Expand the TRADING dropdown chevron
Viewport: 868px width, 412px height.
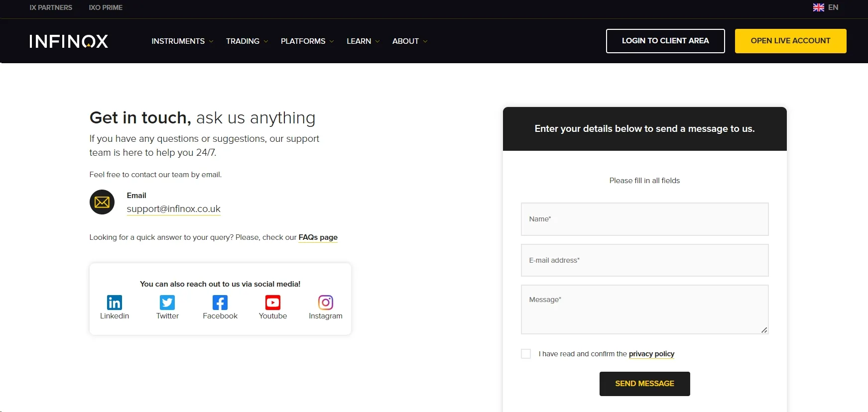266,41
